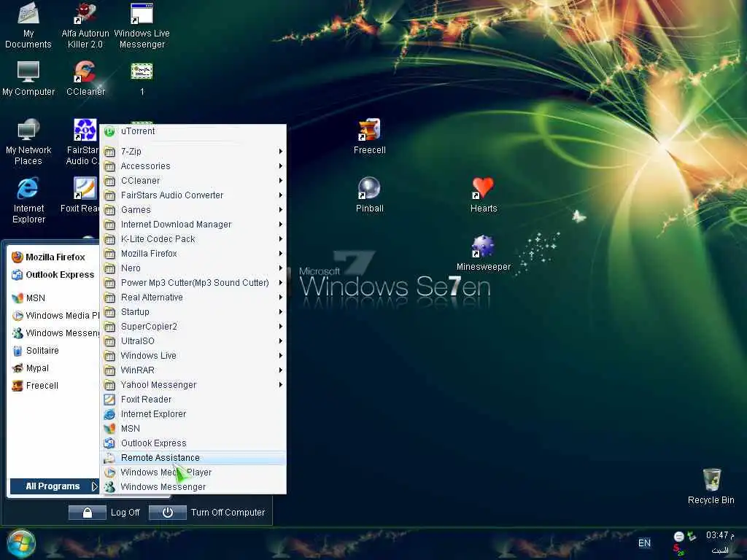Screen dimensions: 747x560
Task: Click Solitaire icon in Start menu
Action: click(x=18, y=351)
